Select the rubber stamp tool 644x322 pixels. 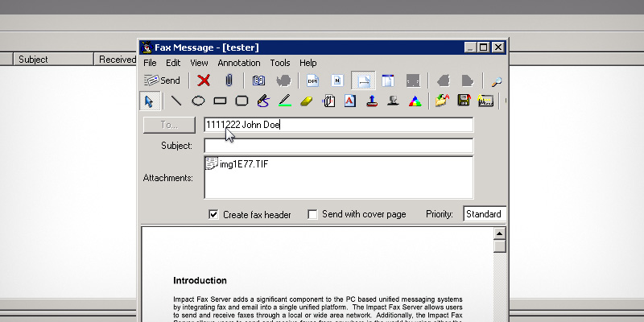coord(371,101)
